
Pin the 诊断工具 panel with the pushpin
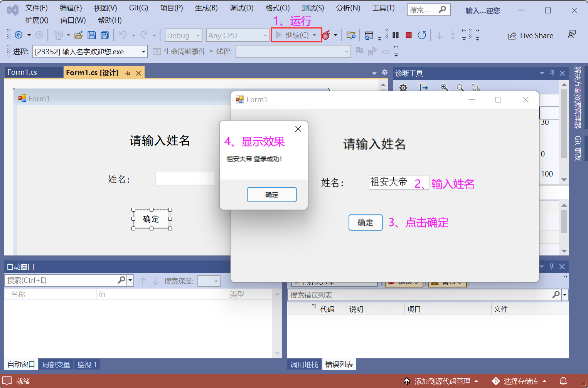coord(552,73)
